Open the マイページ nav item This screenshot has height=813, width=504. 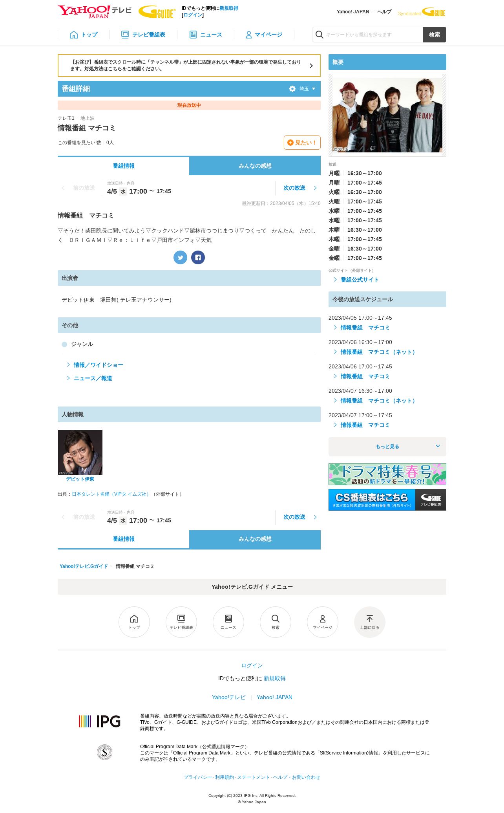(x=264, y=35)
